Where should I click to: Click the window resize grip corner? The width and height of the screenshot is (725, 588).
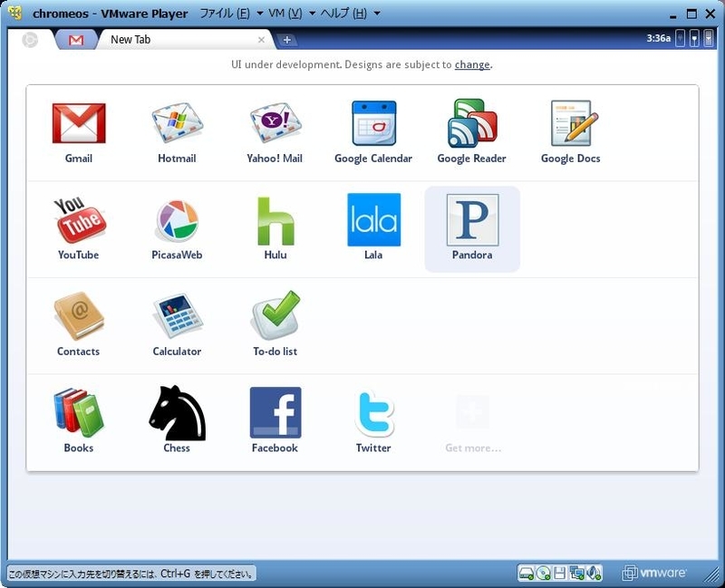pos(712,575)
